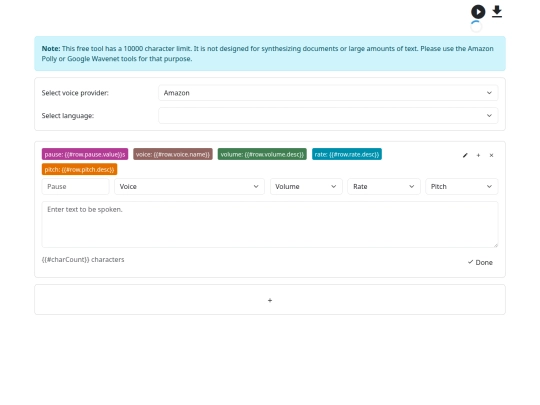Open the voice provider dropdown showing Amazon
540x405 pixels.
click(328, 93)
